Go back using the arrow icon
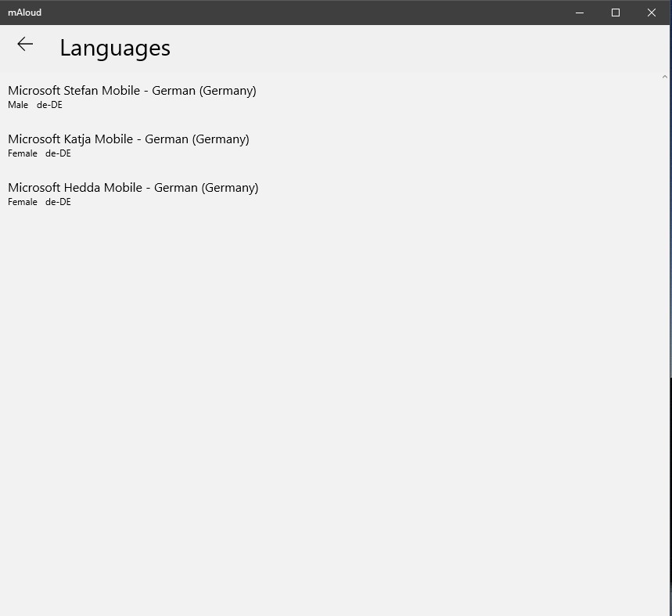Viewport: 672px width, 616px height. click(x=25, y=44)
